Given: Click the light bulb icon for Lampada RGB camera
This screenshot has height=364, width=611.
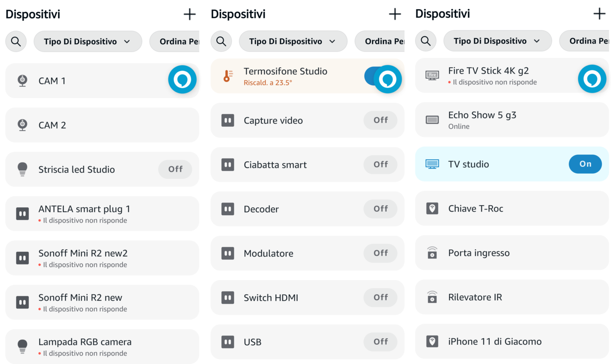Looking at the screenshot, I should (22, 347).
